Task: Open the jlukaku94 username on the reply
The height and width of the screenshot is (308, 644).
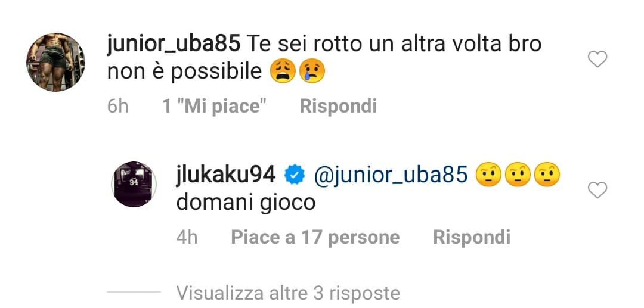Action: click(x=227, y=176)
